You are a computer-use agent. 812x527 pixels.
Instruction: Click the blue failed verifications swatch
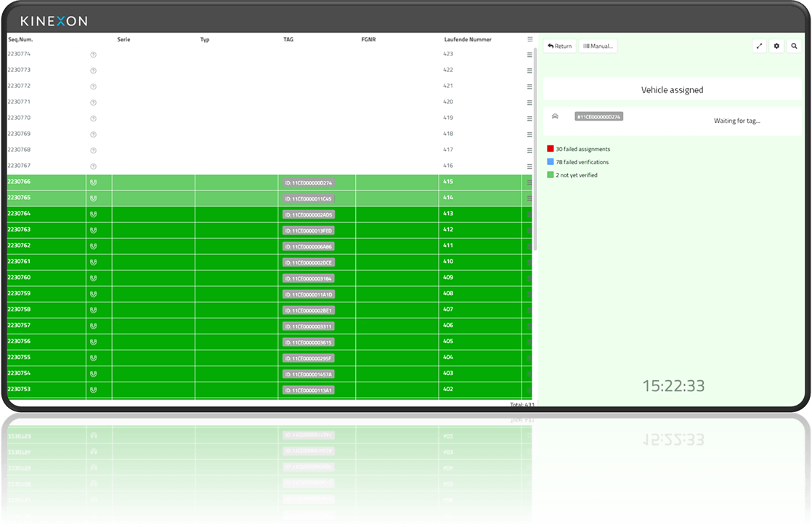tap(551, 162)
